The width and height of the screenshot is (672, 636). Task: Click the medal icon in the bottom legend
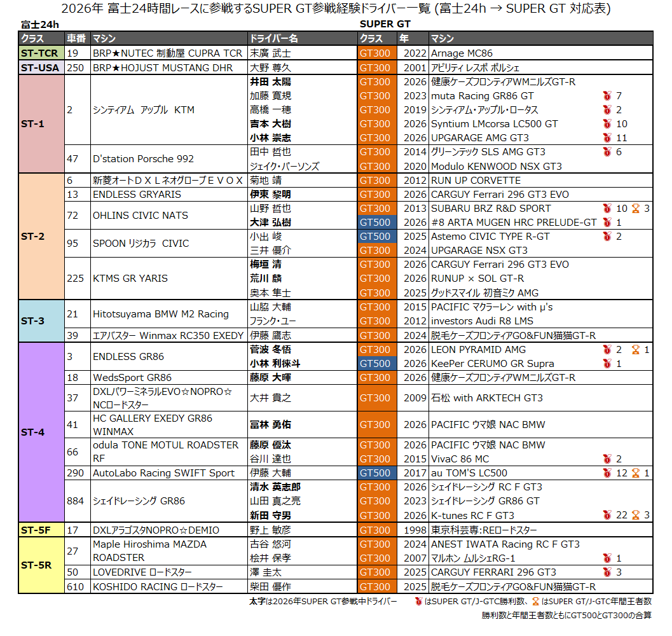click(419, 601)
